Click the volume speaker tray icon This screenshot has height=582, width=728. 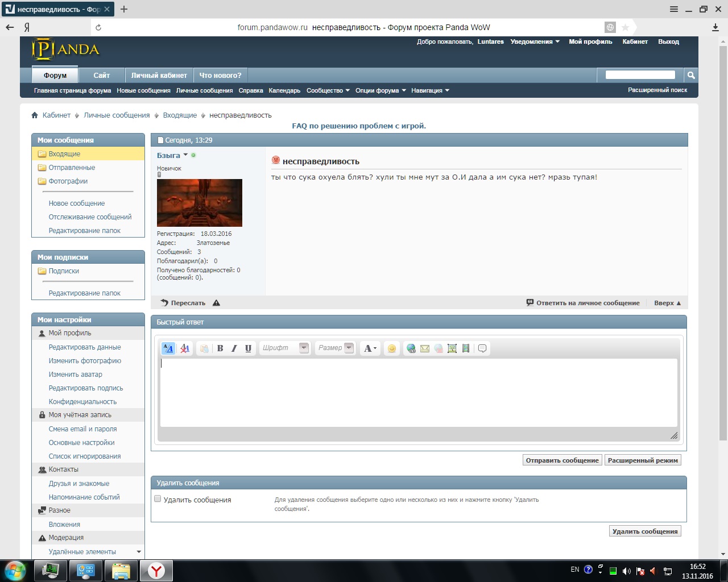[626, 571]
